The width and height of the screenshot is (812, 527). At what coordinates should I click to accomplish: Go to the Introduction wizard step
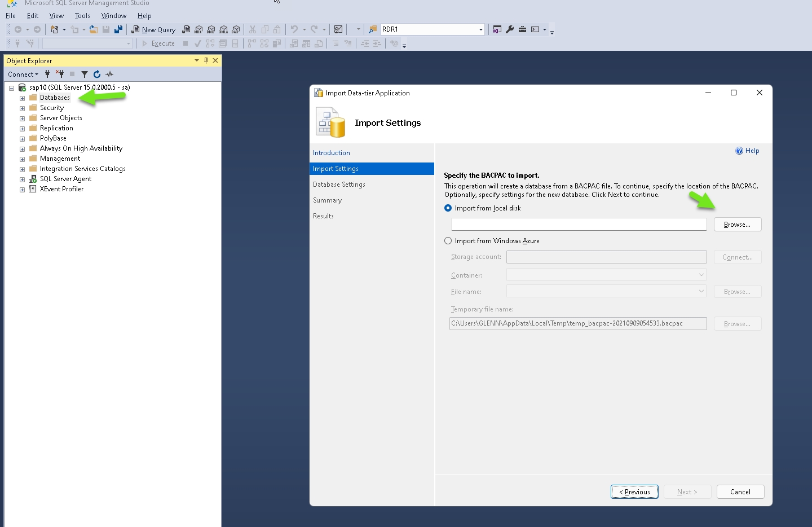(x=332, y=153)
